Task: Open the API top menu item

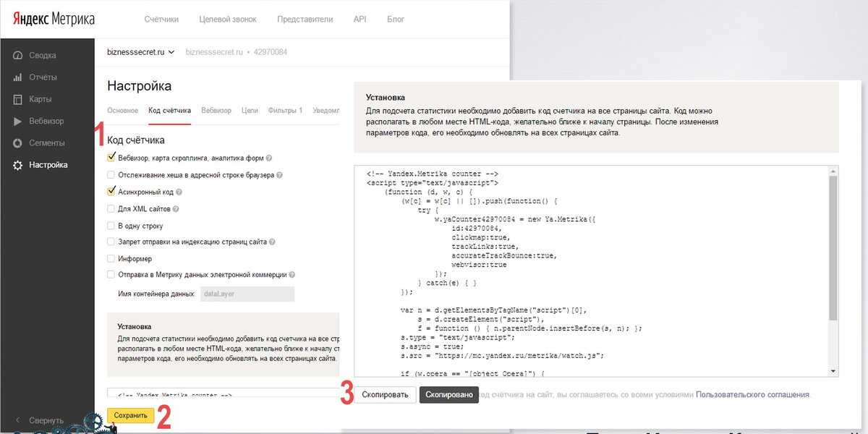Action: (359, 19)
